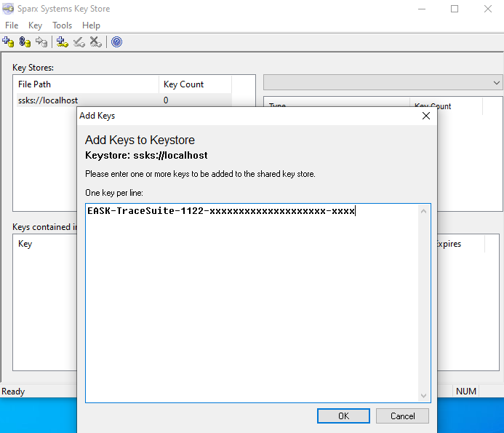This screenshot has width=504, height=433.
Task: Minimize the Sparx Systems Key Store window
Action: tap(422, 9)
